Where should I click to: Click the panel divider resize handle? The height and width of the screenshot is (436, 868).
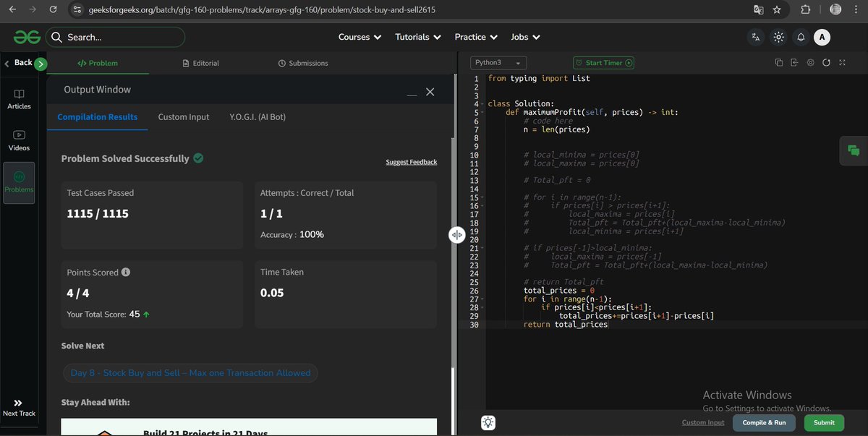pos(456,235)
